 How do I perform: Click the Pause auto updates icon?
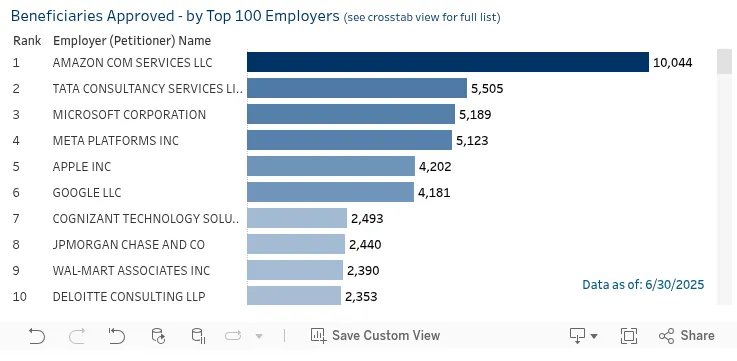click(198, 336)
